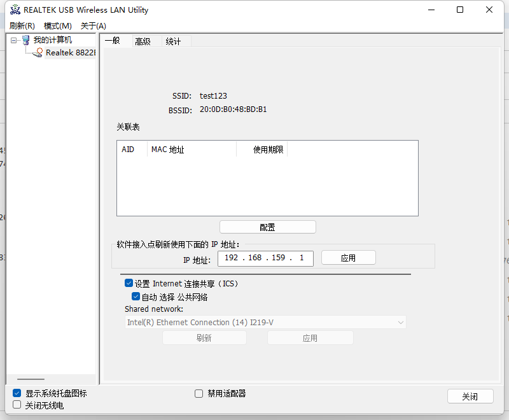This screenshot has width=509, height=420.
Task: Open the 关于(A) menu
Action: click(x=93, y=25)
